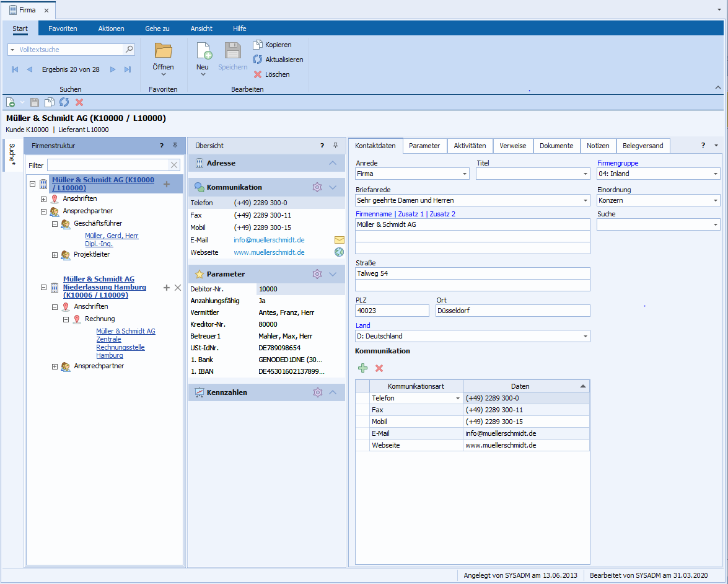This screenshot has height=584, width=728.
Task: Open settings gear in Parameter section header
Action: pos(317,274)
